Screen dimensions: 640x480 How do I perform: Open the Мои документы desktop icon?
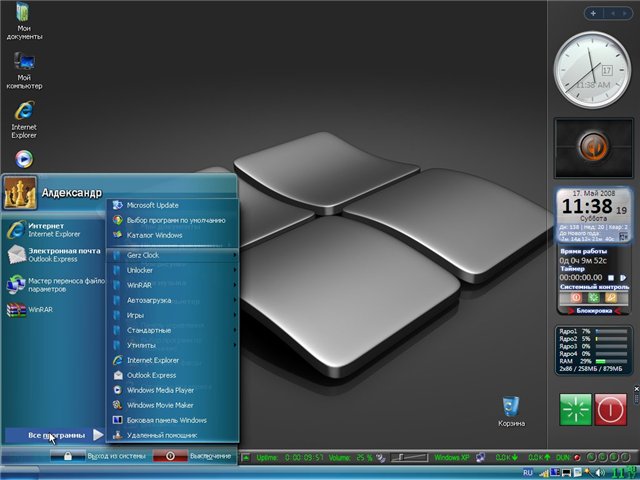(x=24, y=21)
